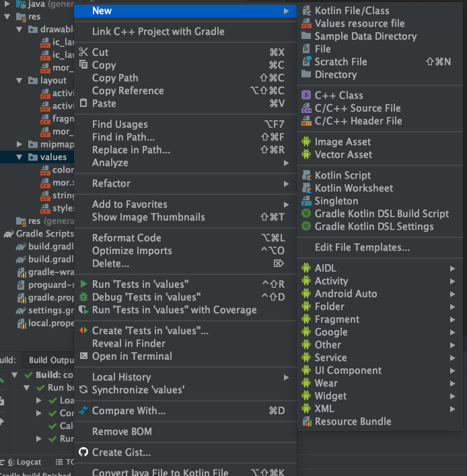Choose Reveal in Finder

pyautogui.click(x=185, y=344)
